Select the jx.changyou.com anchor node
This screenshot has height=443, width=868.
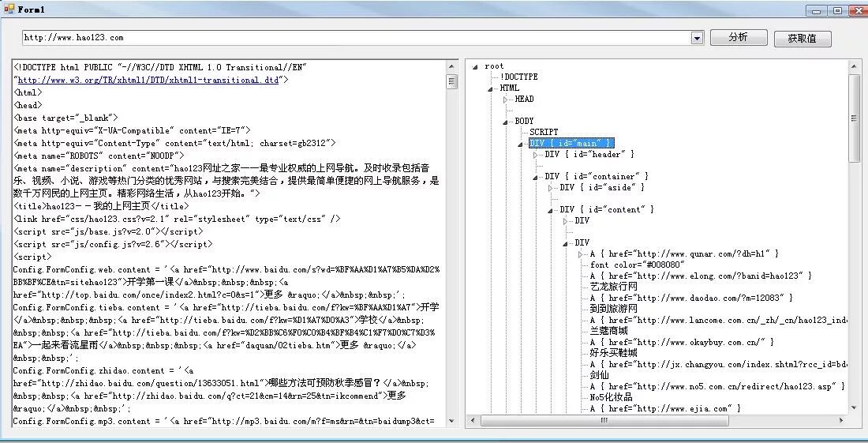719,364
